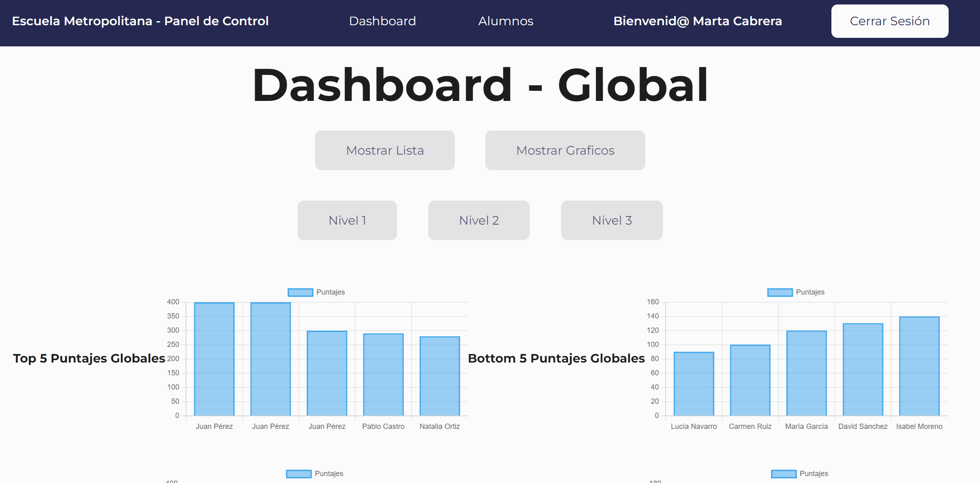Click the María García bar

click(807, 373)
